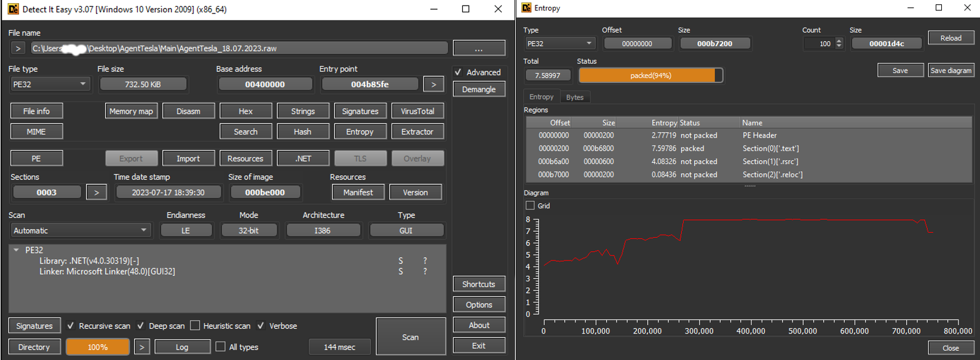Select the Entropy tab
This screenshot has width=980, height=360.
click(541, 97)
